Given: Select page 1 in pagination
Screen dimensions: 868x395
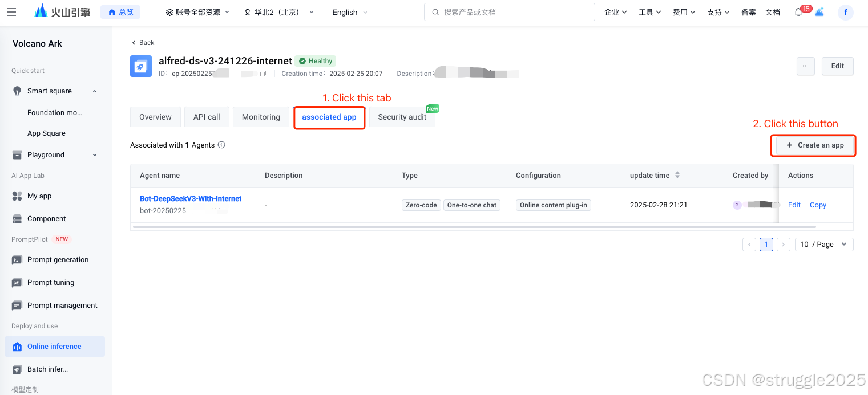Looking at the screenshot, I should coord(766,245).
